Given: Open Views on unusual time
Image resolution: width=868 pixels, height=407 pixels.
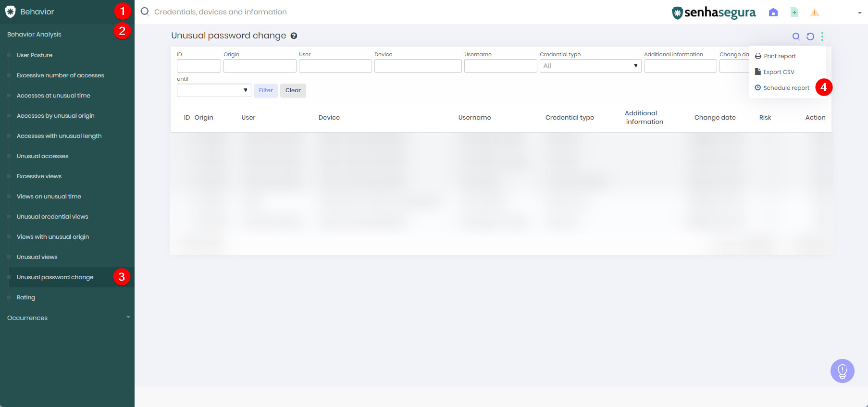Looking at the screenshot, I should pyautogui.click(x=49, y=197).
